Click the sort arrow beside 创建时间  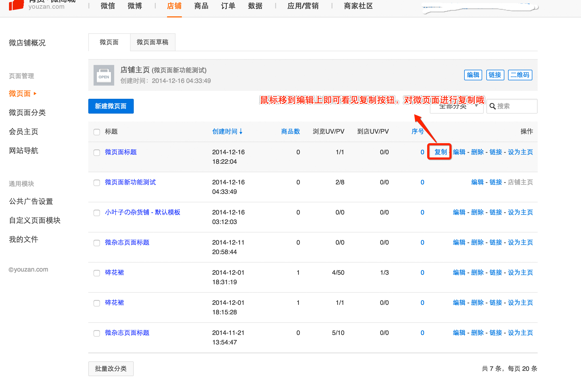[x=241, y=131]
